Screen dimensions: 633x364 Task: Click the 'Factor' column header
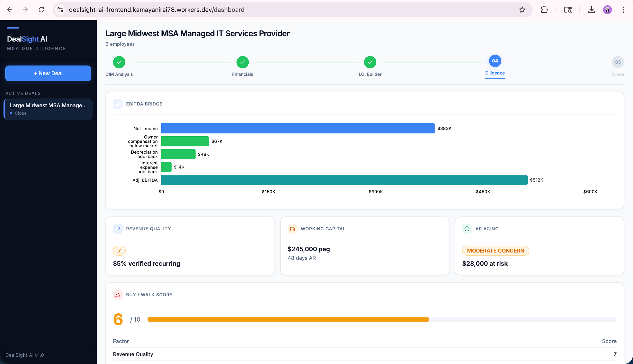(121, 341)
